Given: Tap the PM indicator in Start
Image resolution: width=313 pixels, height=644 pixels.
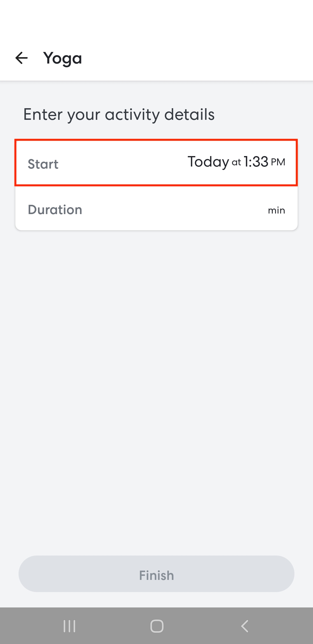Looking at the screenshot, I should pos(278,162).
